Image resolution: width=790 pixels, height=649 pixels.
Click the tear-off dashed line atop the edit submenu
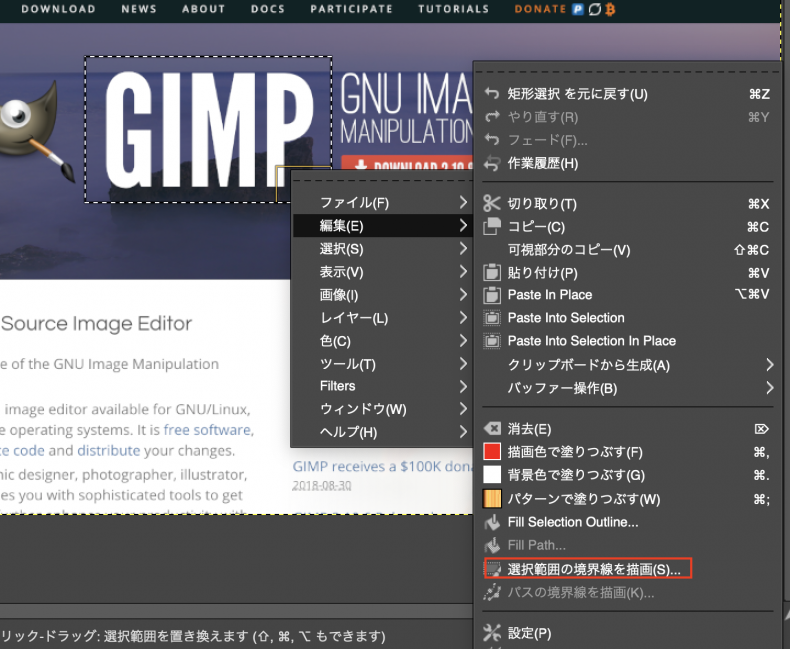[x=627, y=72]
